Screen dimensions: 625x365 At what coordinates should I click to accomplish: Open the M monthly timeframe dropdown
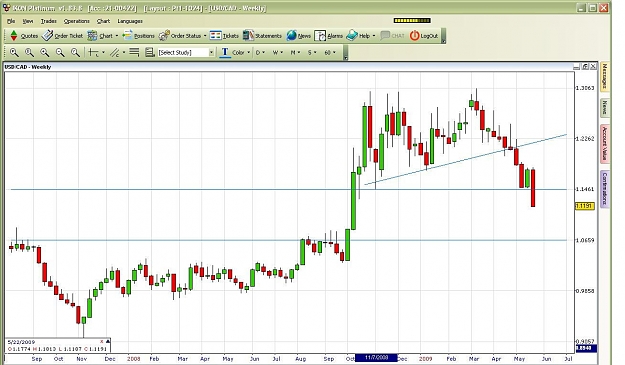tap(295, 53)
